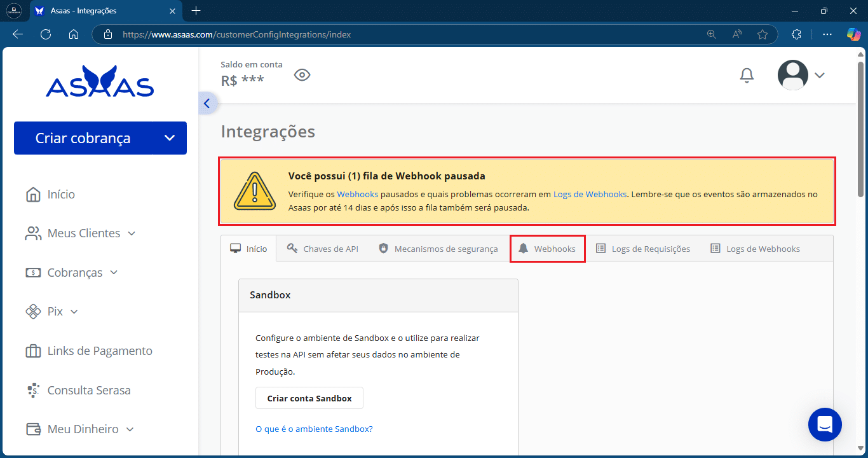Click the Pix icon in the sidebar
The width and height of the screenshot is (868, 458).
33,311
